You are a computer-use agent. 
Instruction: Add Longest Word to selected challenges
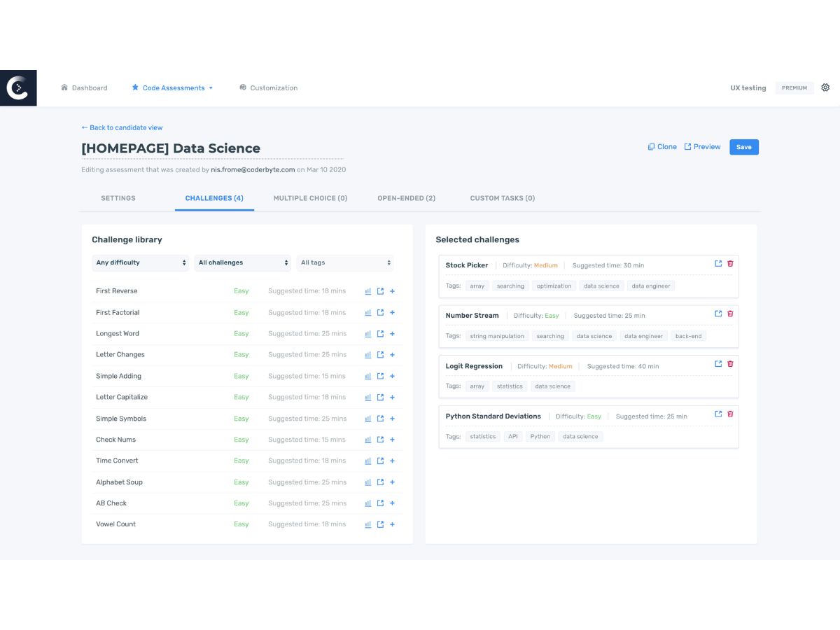[392, 334]
